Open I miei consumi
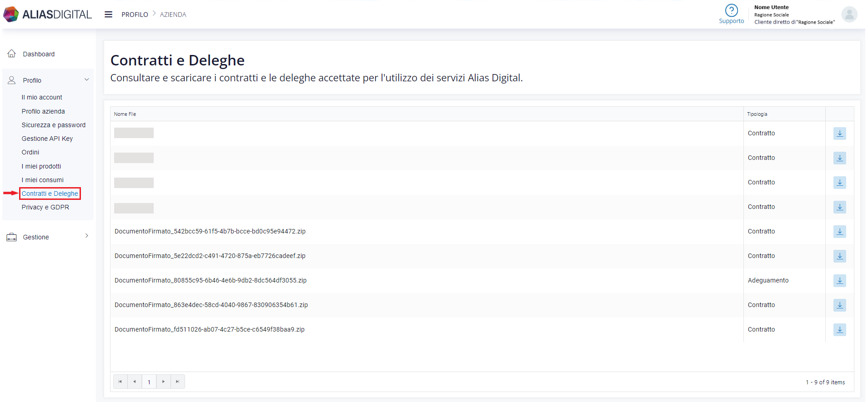Screen dimensions: 868x402 [x=43, y=180]
